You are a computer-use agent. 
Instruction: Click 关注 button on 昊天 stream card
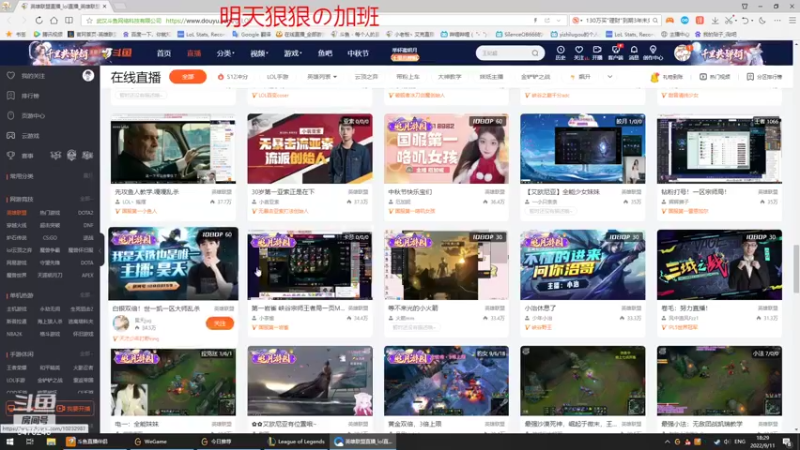[220, 323]
